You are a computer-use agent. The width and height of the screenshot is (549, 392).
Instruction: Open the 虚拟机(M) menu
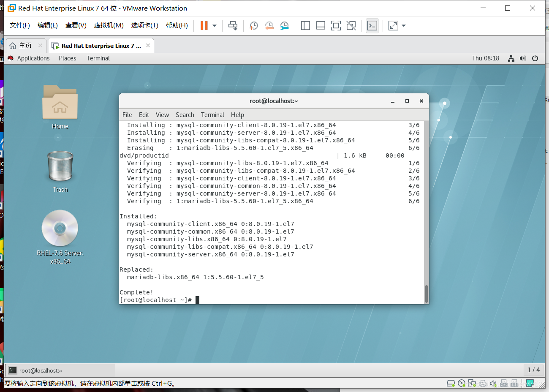pos(109,25)
